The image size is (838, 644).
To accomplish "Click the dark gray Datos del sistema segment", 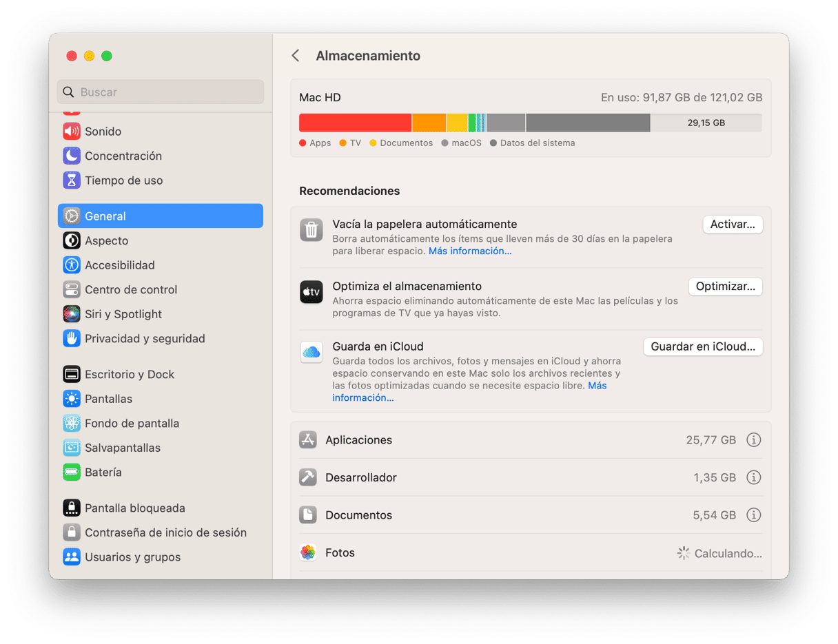I will (588, 123).
